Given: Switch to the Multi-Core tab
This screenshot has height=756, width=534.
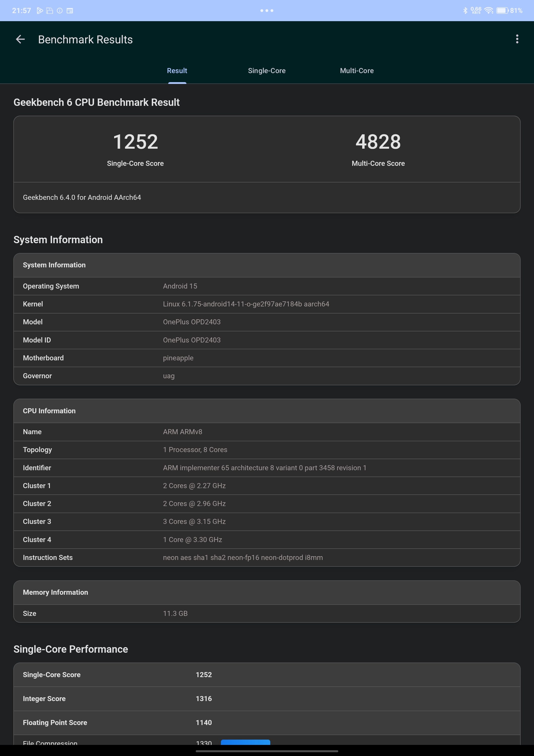Looking at the screenshot, I should (x=357, y=71).
